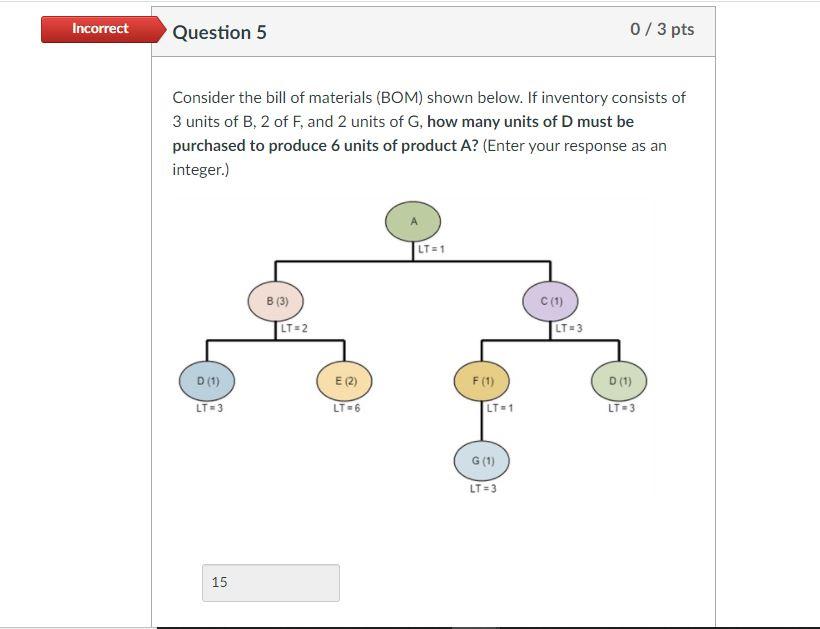The image size is (820, 629).
Task: Select node A at top of BOM diagram
Action: (x=412, y=221)
